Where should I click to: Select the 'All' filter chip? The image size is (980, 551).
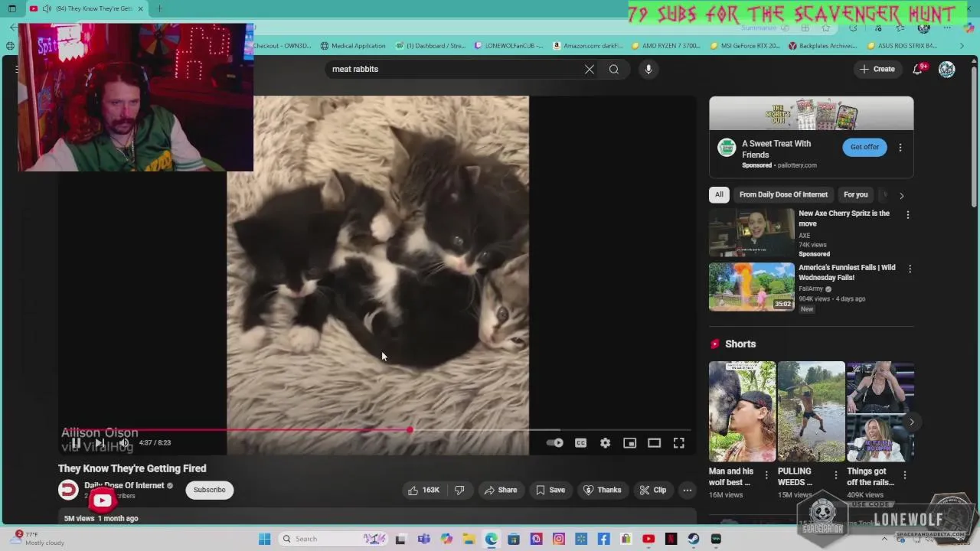tap(719, 194)
